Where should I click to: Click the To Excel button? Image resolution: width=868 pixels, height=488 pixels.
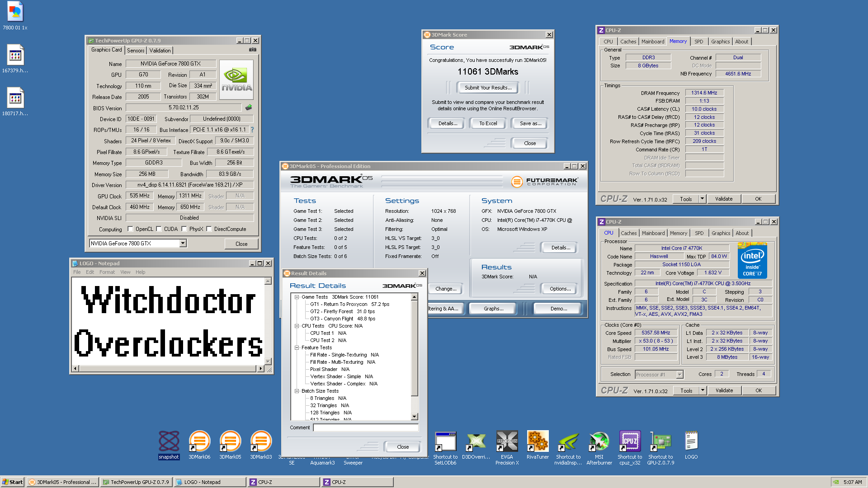click(x=488, y=123)
